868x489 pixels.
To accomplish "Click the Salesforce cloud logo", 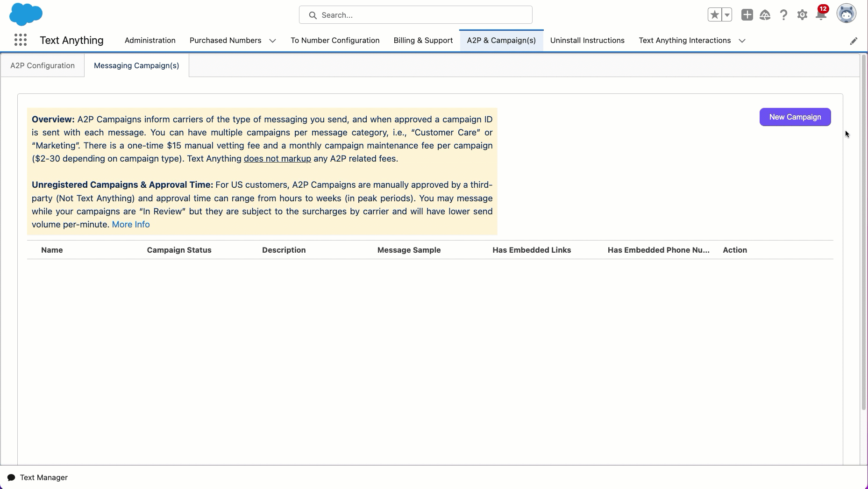I will pyautogui.click(x=26, y=14).
